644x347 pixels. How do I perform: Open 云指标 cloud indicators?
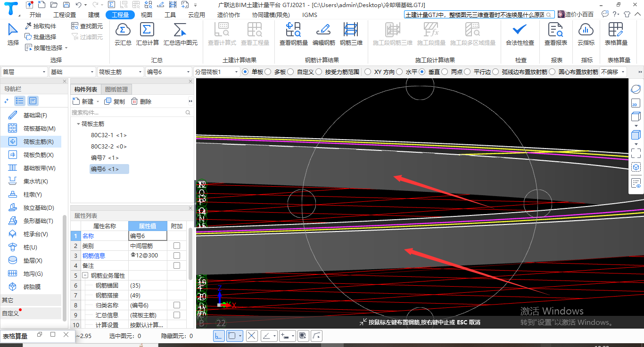click(x=586, y=34)
